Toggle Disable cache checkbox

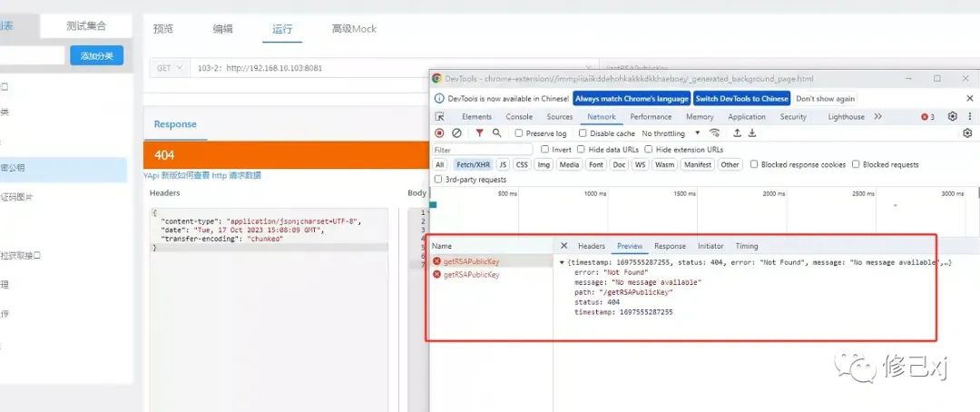point(583,133)
